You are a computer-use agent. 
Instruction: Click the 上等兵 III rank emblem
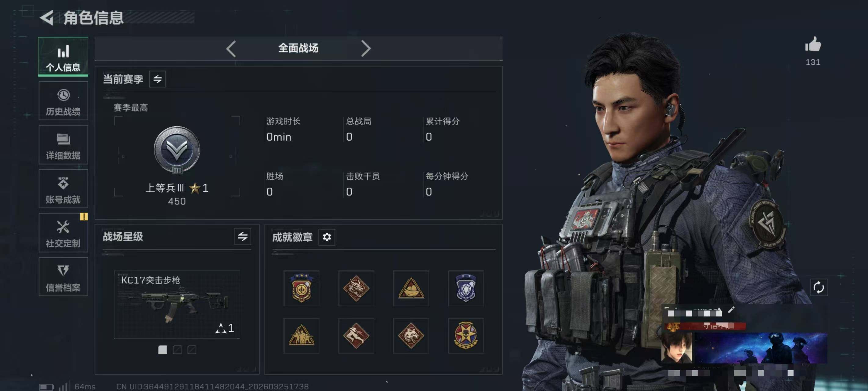coord(177,151)
